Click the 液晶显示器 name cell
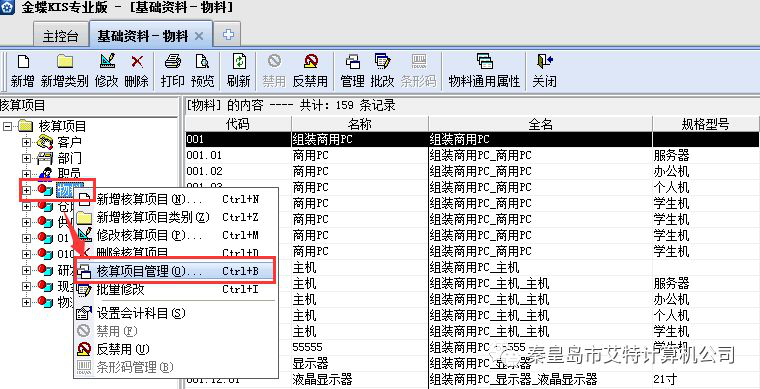This screenshot has height=389, width=760. pyautogui.click(x=360, y=379)
